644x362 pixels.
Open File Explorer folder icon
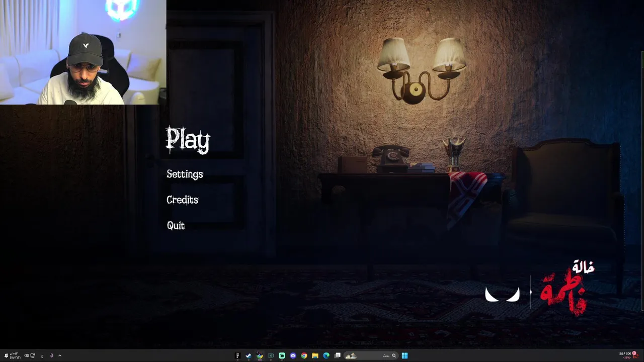pos(315,355)
